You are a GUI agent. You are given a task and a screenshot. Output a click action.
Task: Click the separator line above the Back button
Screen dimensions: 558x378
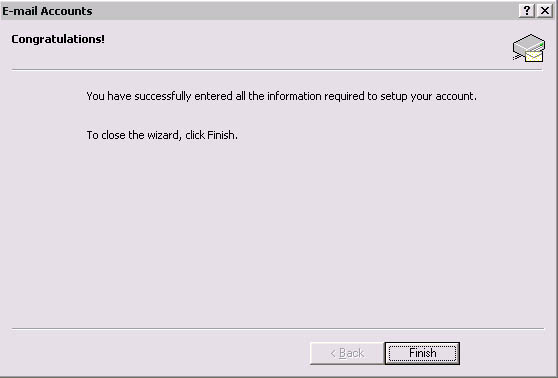click(x=278, y=329)
